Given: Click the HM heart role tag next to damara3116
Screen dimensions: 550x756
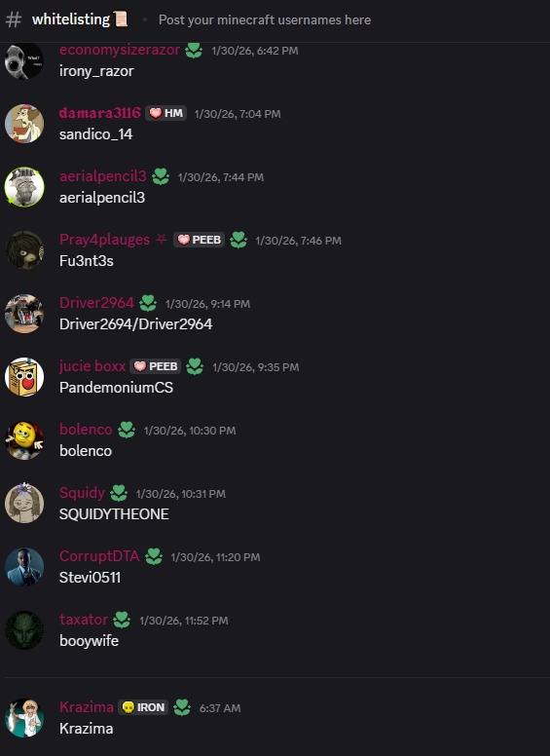Looking at the screenshot, I should (166, 113).
